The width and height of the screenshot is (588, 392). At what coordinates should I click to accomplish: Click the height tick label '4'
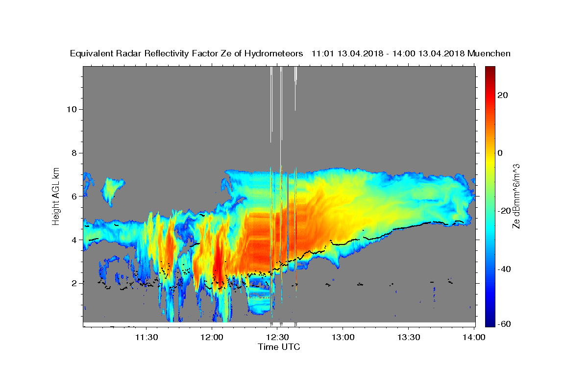pos(74,240)
